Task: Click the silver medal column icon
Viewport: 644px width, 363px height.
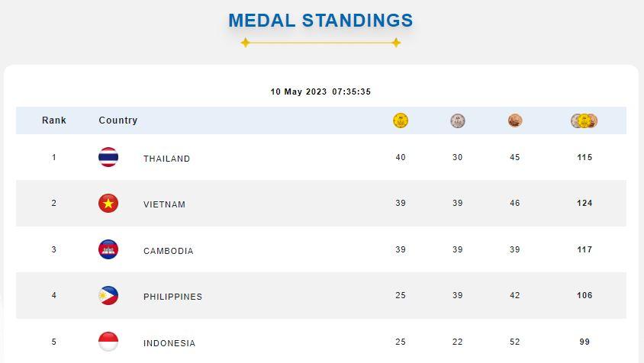Action: [x=457, y=120]
